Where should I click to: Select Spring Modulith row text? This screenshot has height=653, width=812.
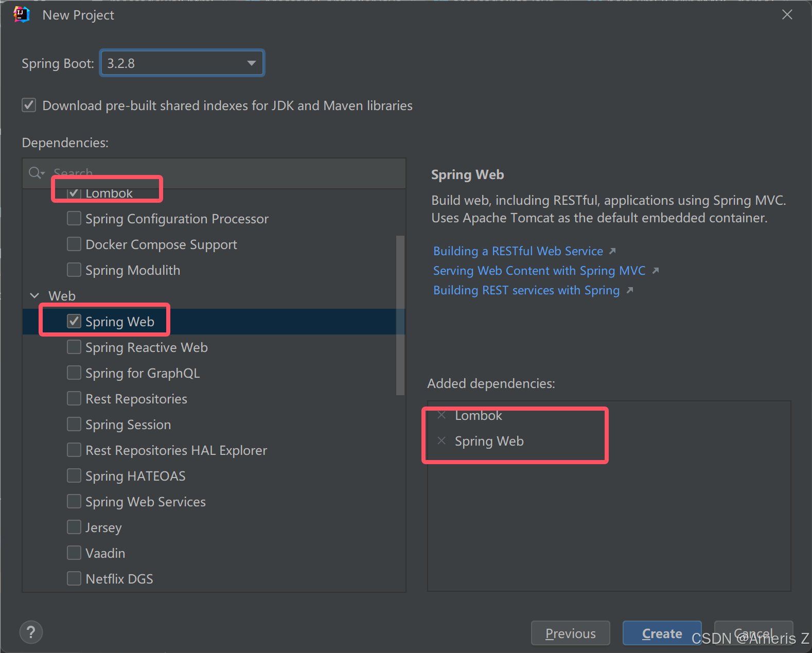click(133, 270)
